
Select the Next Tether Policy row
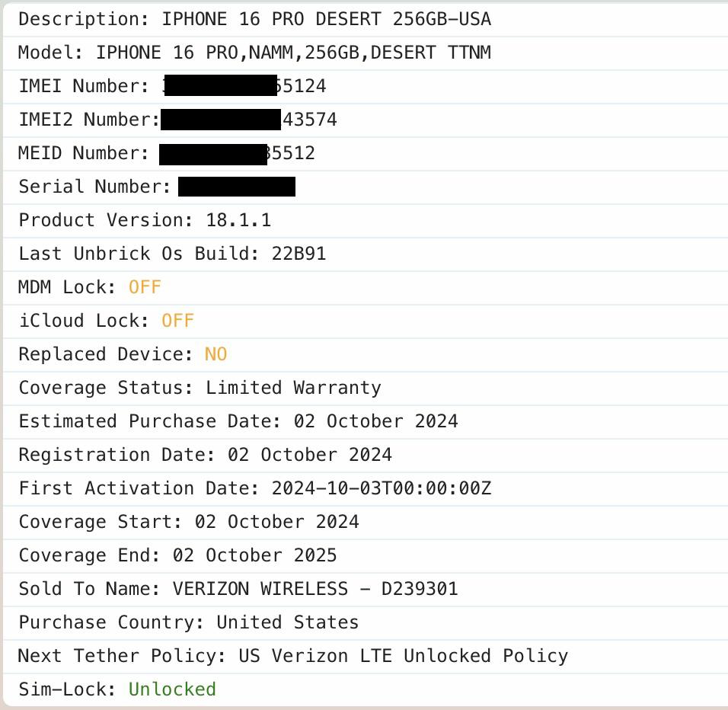(293, 656)
